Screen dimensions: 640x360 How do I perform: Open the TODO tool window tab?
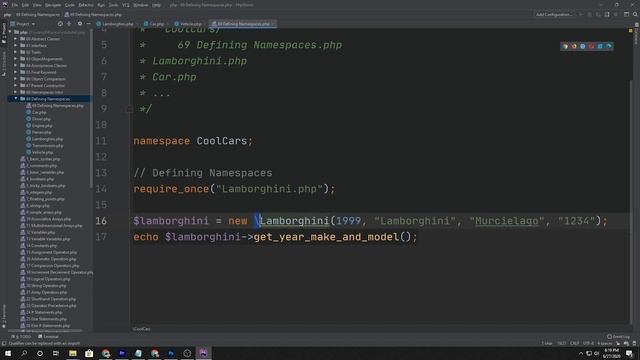(21, 337)
